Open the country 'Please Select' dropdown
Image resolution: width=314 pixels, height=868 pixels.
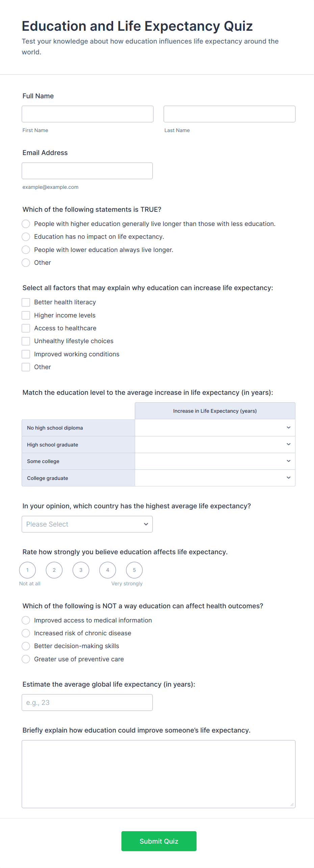[x=87, y=524]
